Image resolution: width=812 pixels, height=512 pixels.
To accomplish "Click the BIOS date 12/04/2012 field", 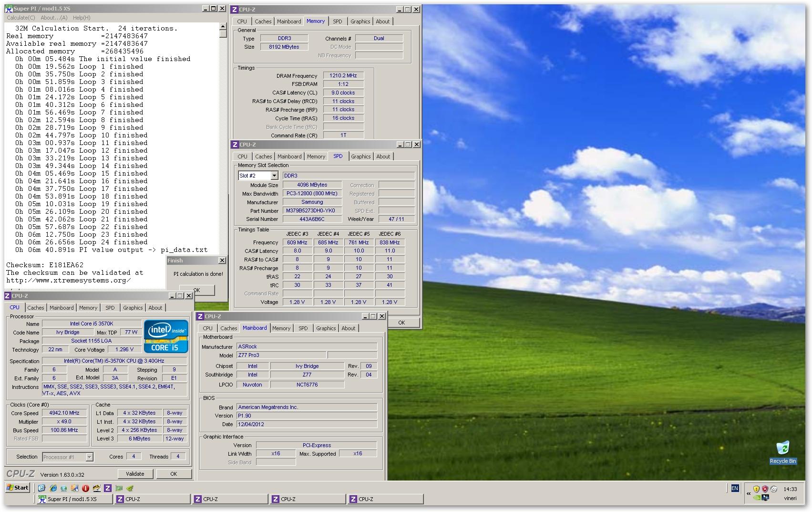I will pyautogui.click(x=307, y=424).
